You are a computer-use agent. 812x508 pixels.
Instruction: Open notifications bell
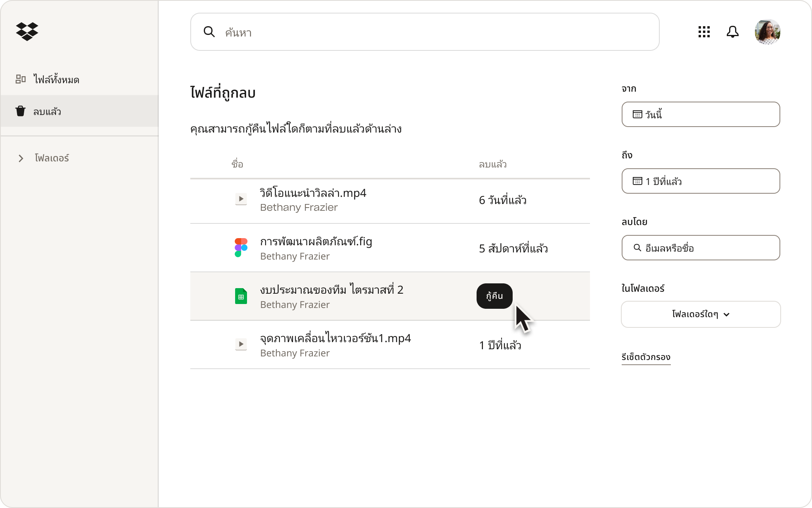(732, 32)
